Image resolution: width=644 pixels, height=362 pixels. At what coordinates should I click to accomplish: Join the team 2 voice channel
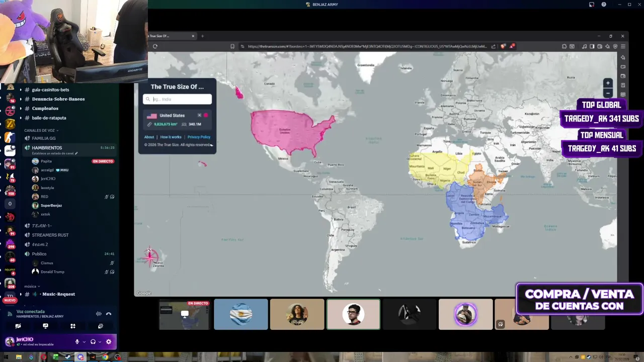click(40, 244)
